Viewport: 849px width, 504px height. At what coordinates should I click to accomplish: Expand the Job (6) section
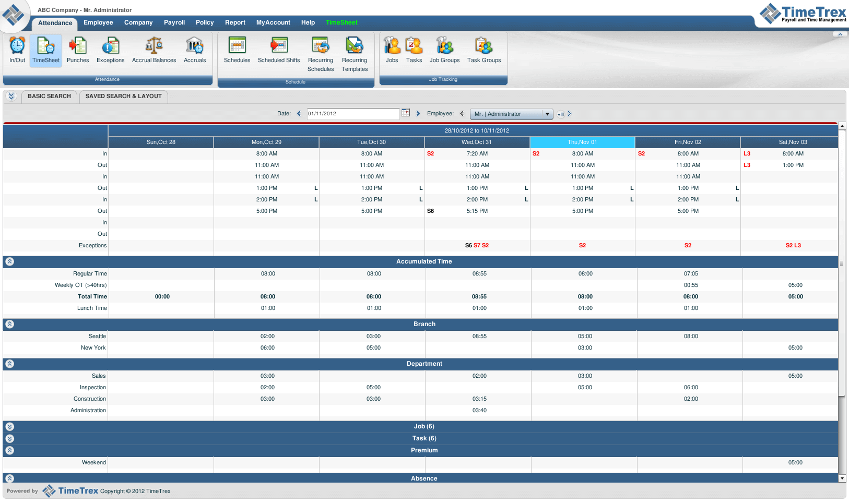pyautogui.click(x=10, y=427)
